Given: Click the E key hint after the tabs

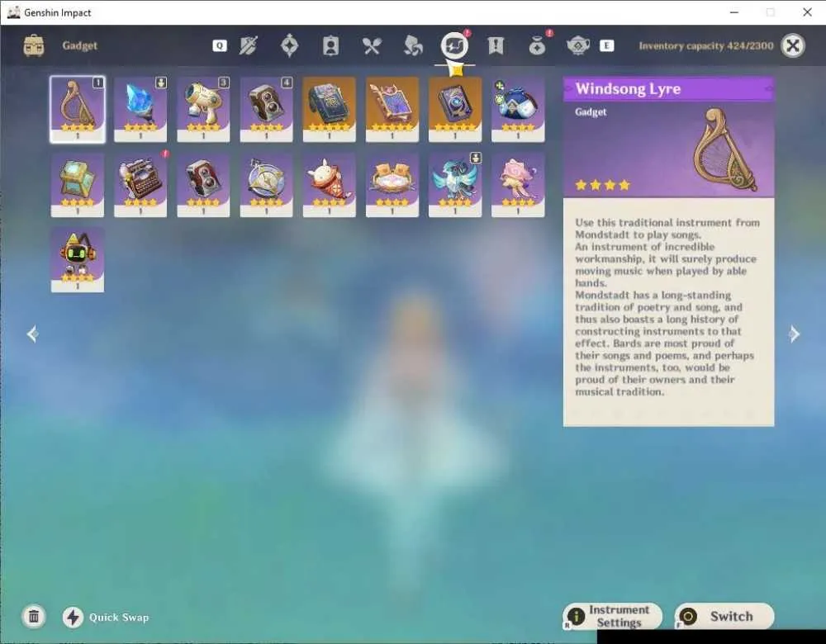Looking at the screenshot, I should [x=606, y=45].
